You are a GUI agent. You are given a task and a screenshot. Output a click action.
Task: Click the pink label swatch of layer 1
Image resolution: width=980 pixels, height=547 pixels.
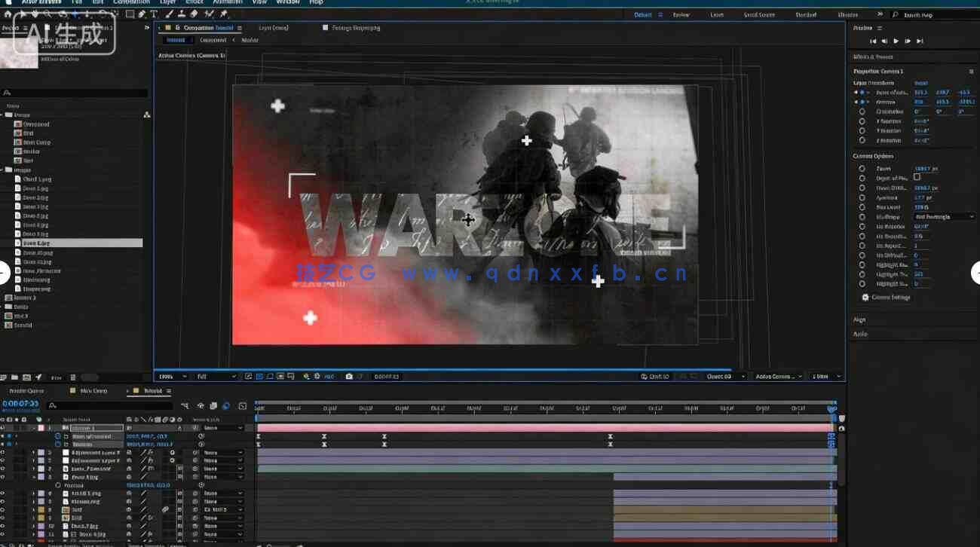click(x=41, y=428)
